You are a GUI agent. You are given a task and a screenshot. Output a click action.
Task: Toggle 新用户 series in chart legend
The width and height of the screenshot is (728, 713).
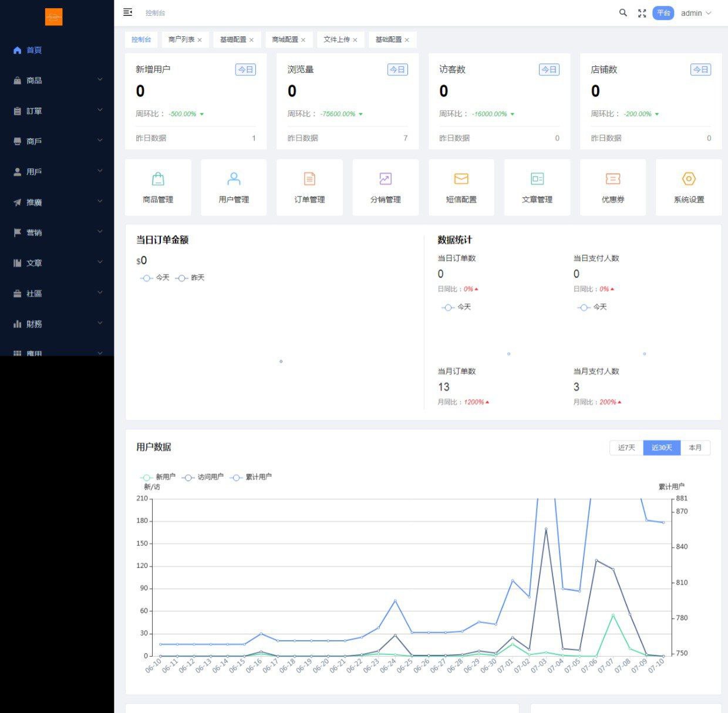pyautogui.click(x=158, y=477)
